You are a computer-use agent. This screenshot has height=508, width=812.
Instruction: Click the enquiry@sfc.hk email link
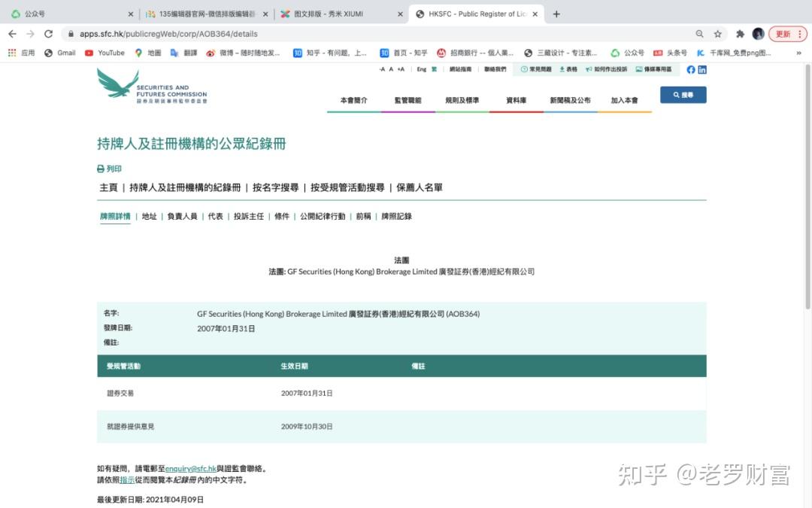(190, 469)
